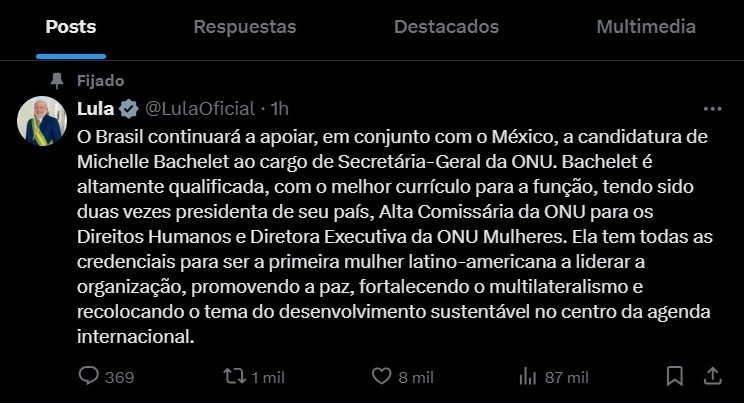Open the @LulaOficial handle link
The width and height of the screenshot is (744, 403).
(201, 108)
